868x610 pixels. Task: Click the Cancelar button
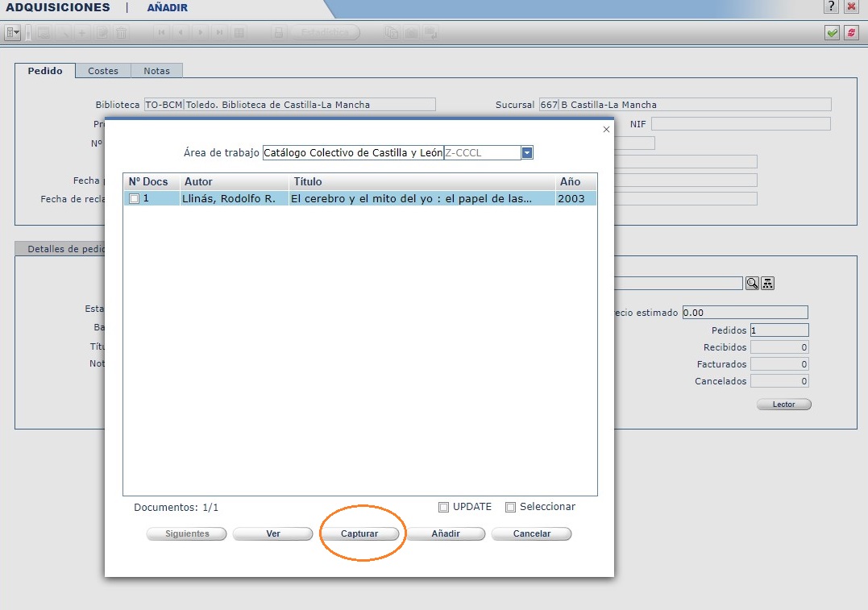[x=531, y=533]
